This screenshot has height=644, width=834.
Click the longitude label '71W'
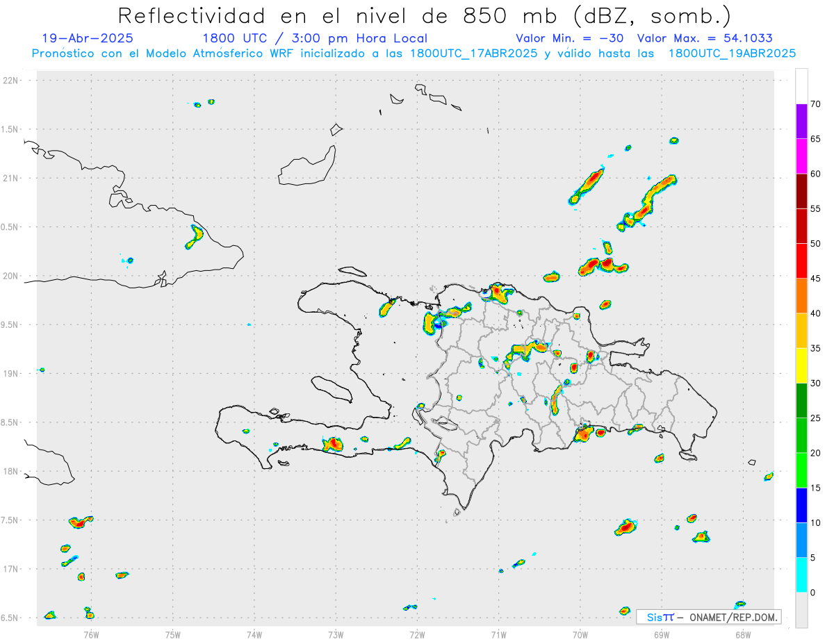click(498, 634)
